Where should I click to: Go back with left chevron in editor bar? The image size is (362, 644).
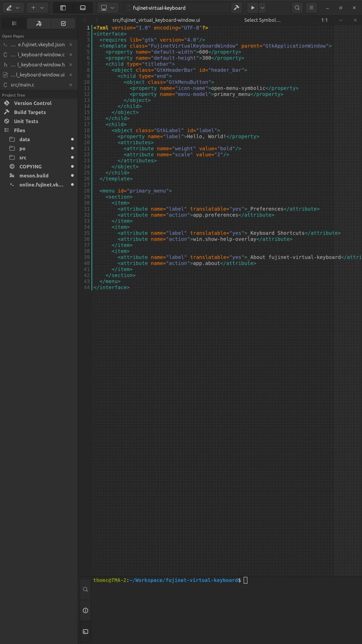[85, 20]
